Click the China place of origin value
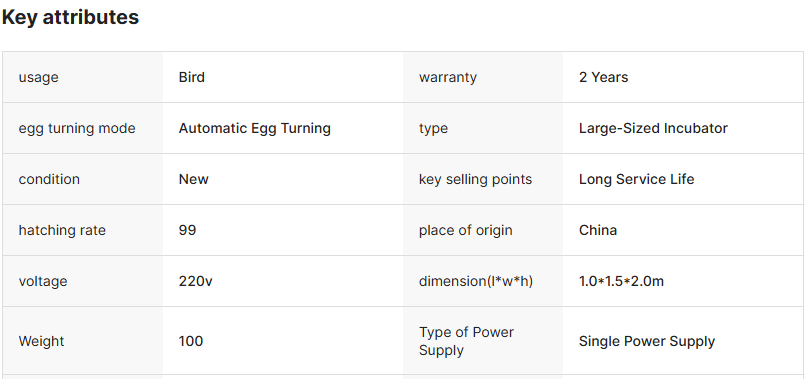Viewport: 808px width, 379px height. pos(598,230)
